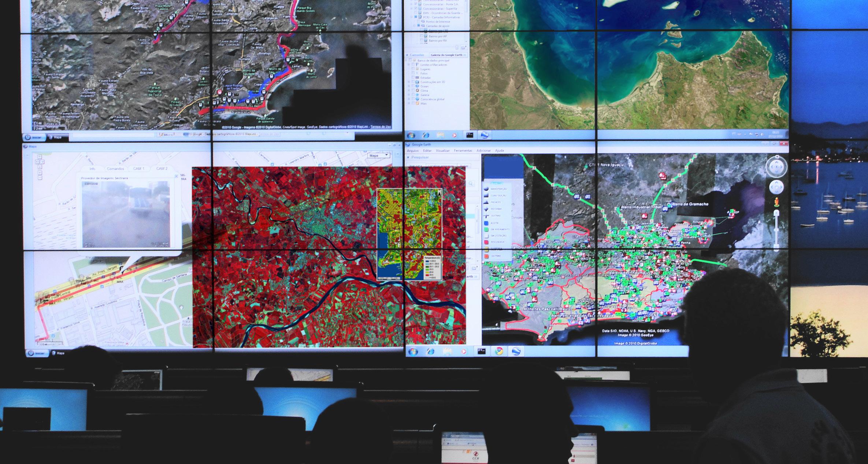Viewport: 868px width, 464px height.
Task: Close the camera image popup balloon
Action: (x=176, y=176)
